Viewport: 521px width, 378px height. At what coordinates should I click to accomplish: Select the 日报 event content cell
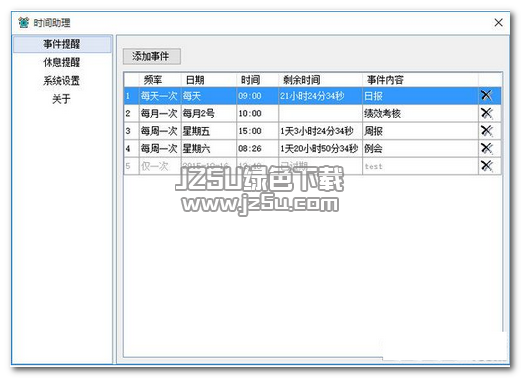(420, 96)
